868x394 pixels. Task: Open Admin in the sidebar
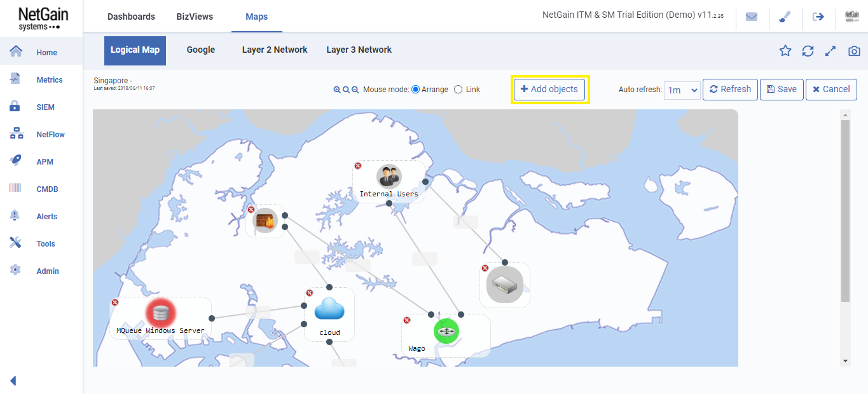(x=41, y=271)
